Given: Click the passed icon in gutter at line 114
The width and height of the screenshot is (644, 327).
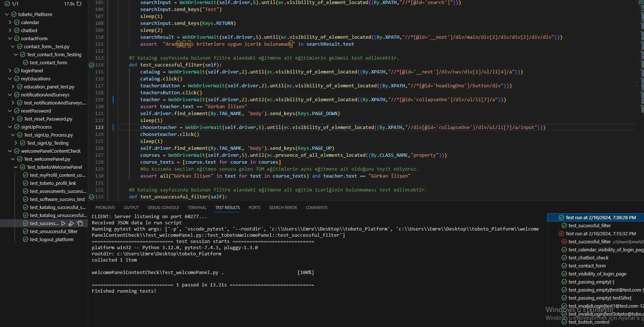Looking at the screenshot, I should (91, 65).
